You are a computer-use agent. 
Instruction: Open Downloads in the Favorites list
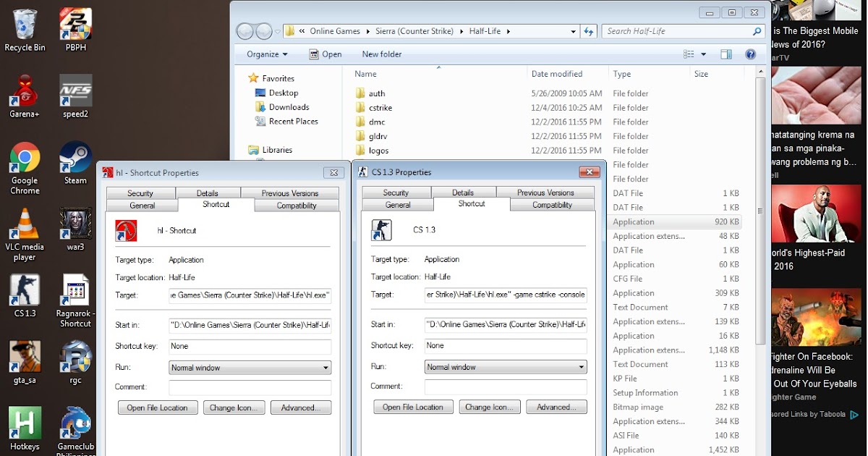[282, 107]
